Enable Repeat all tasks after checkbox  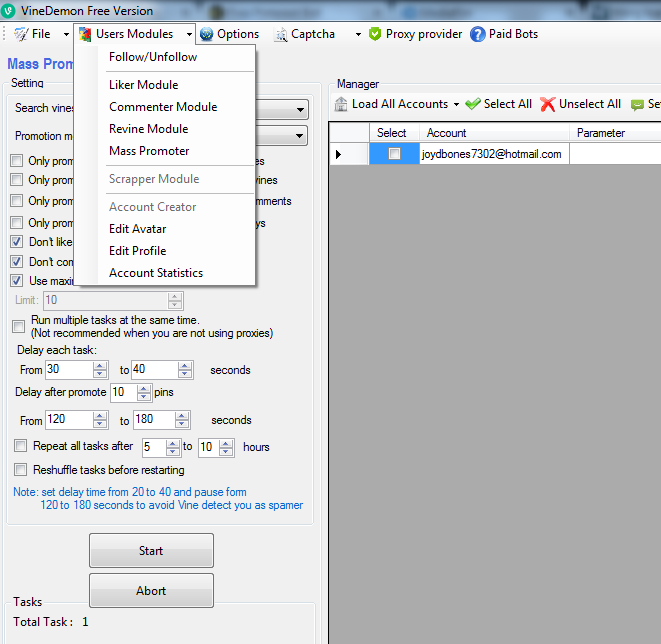coord(20,445)
